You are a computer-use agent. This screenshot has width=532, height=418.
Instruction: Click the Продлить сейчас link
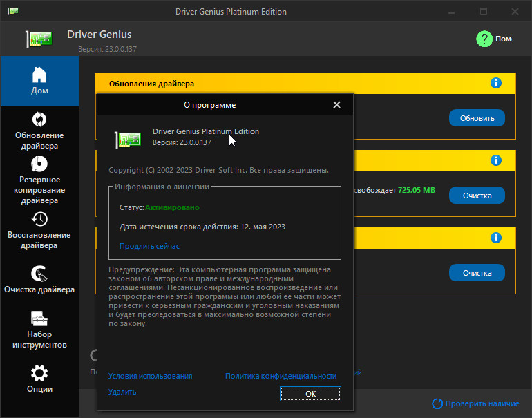coord(149,246)
